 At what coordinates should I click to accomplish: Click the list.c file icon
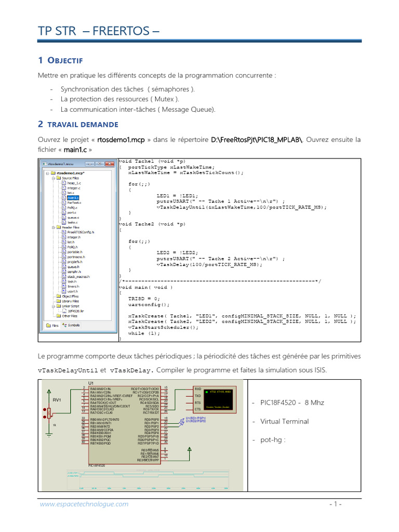(64, 193)
